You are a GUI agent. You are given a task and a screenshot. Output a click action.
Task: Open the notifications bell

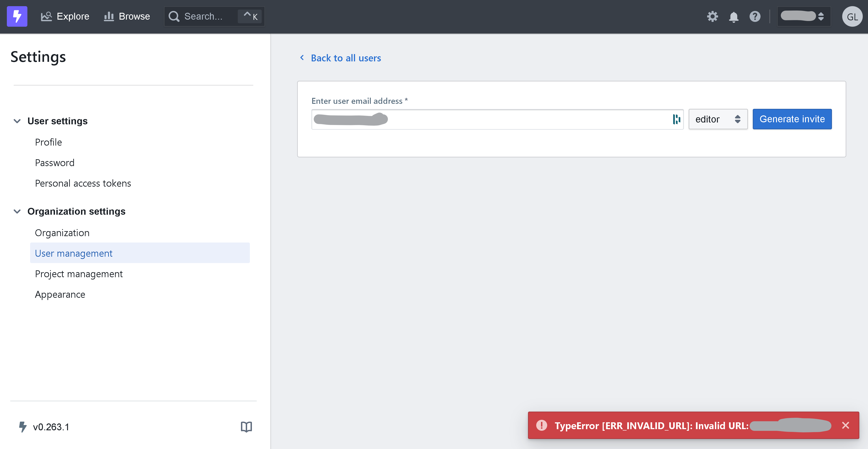pyautogui.click(x=734, y=16)
